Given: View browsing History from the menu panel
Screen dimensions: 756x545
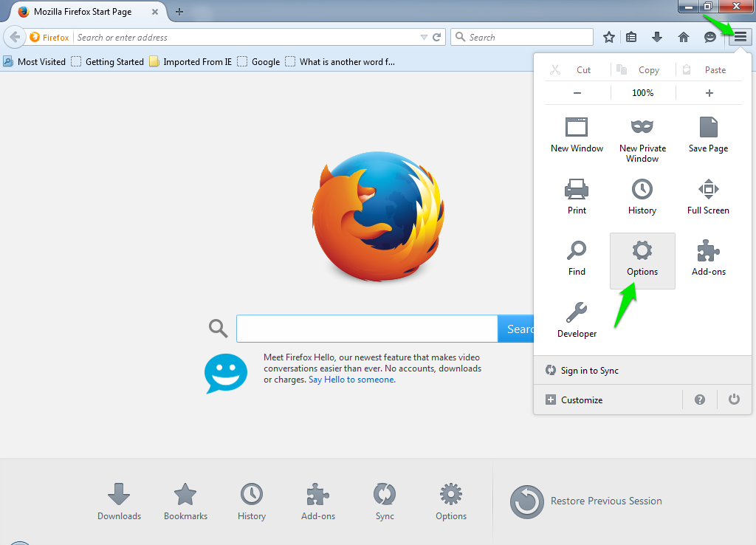Looking at the screenshot, I should point(642,197).
